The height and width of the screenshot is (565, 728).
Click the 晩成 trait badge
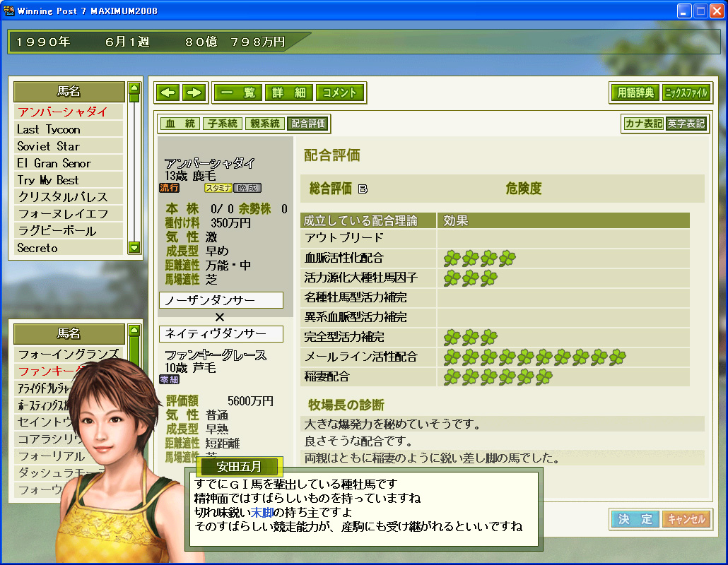coord(247,188)
